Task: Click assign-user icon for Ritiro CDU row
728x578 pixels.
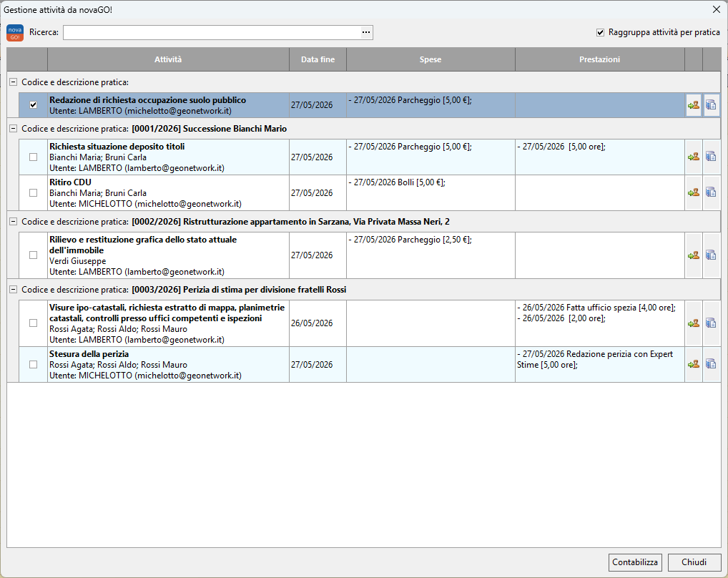Action: 694,192
